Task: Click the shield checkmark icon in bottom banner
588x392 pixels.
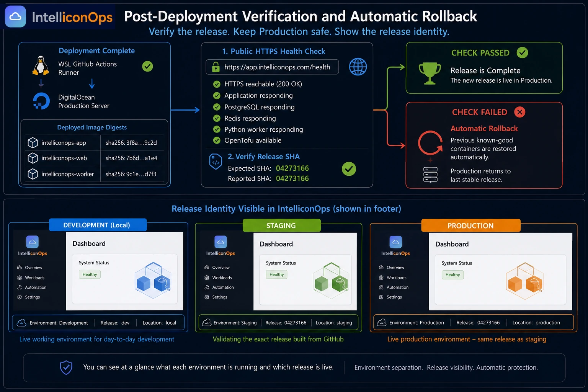Action: click(66, 367)
